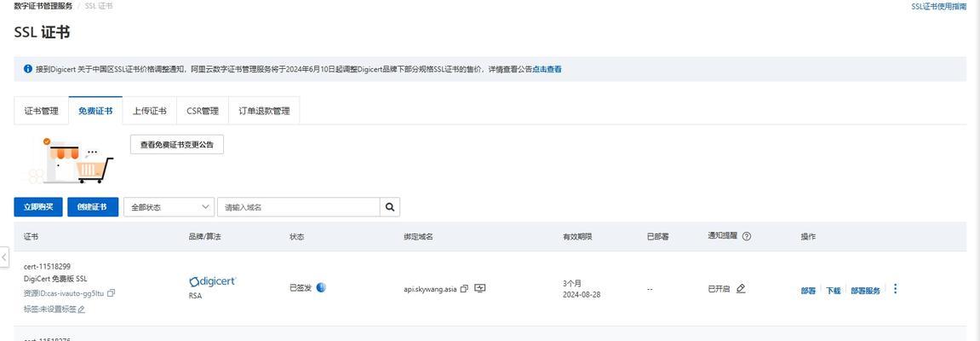980x341 pixels.
Task: Click 查看免费证书变更公告 button
Action: (x=177, y=145)
